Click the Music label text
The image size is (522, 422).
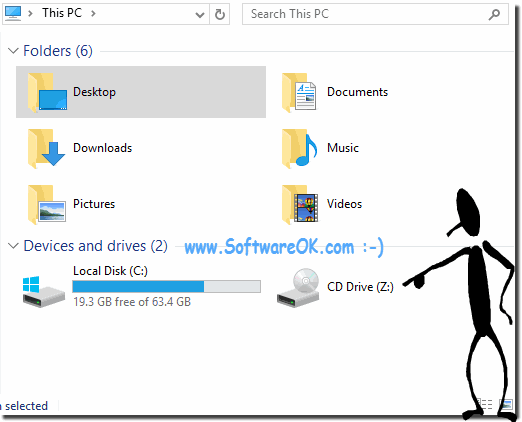(343, 148)
